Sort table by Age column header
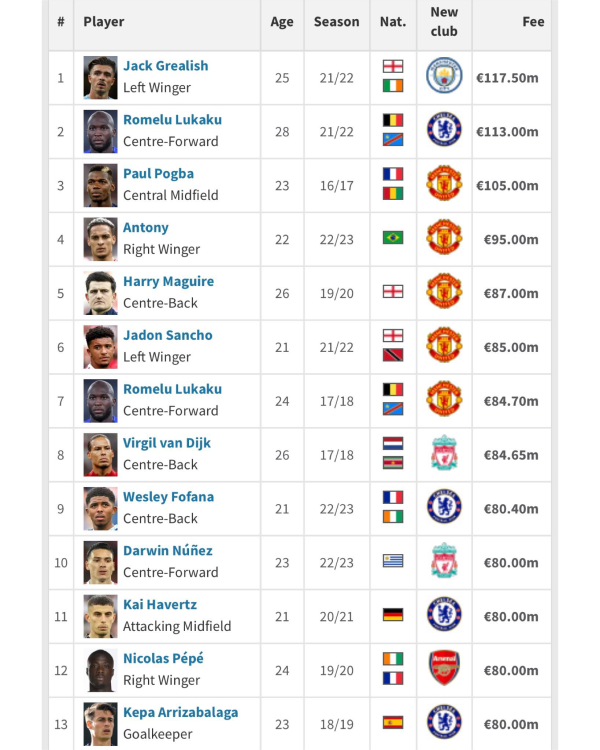 click(x=282, y=22)
